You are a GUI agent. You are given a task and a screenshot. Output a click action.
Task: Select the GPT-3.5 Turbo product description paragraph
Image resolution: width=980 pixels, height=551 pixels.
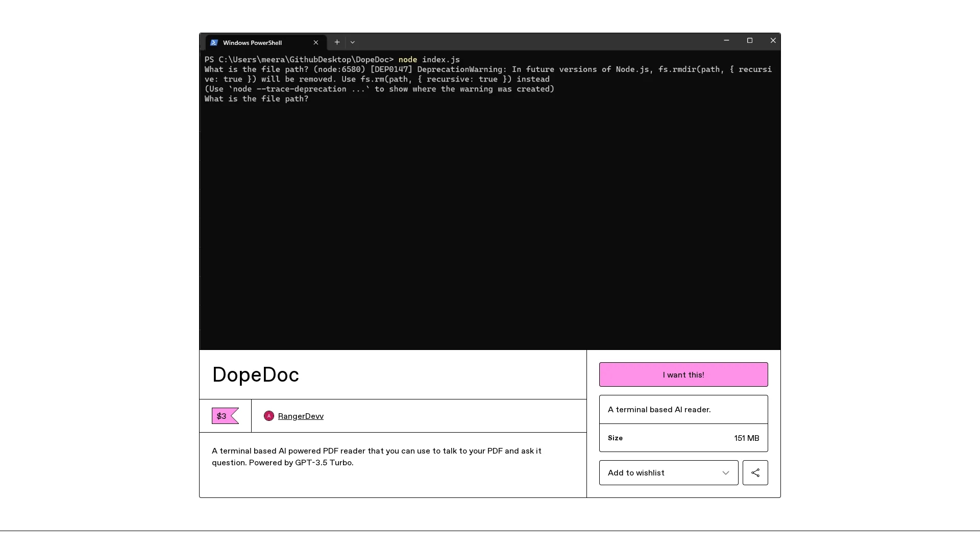[x=377, y=457]
